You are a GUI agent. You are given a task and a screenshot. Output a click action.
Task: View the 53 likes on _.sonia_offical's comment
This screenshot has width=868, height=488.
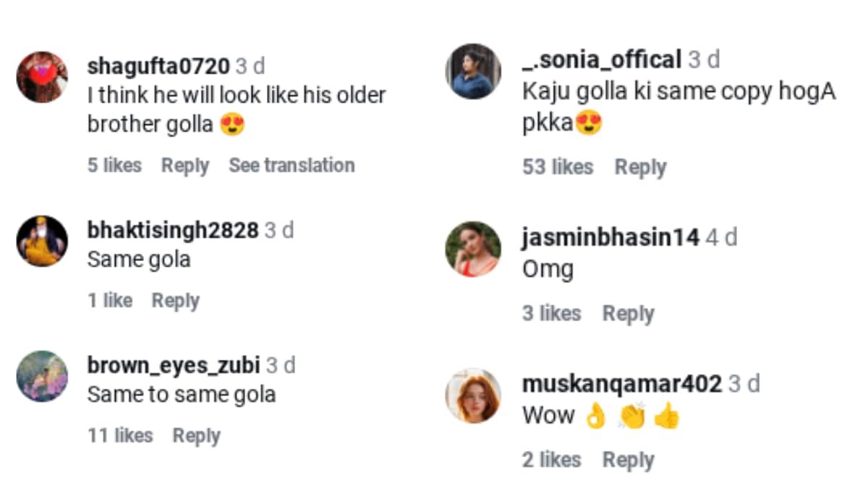pos(558,167)
